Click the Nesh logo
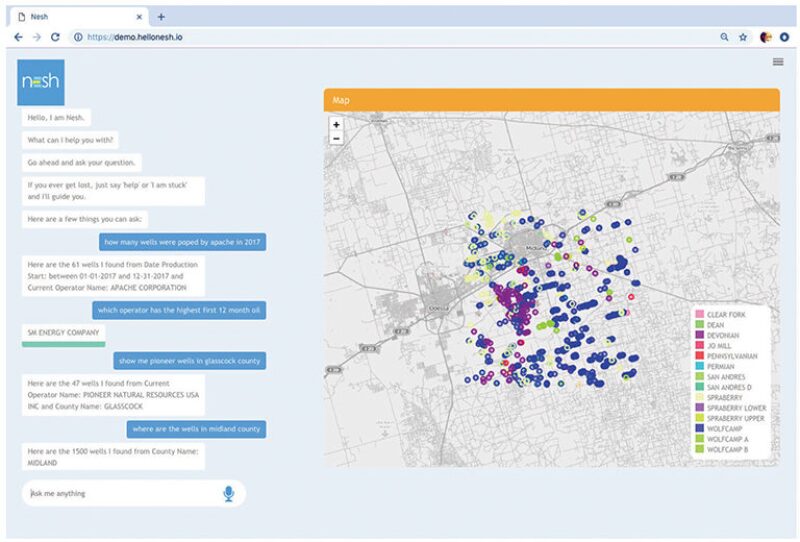The width and height of the screenshot is (800, 542). (41, 82)
